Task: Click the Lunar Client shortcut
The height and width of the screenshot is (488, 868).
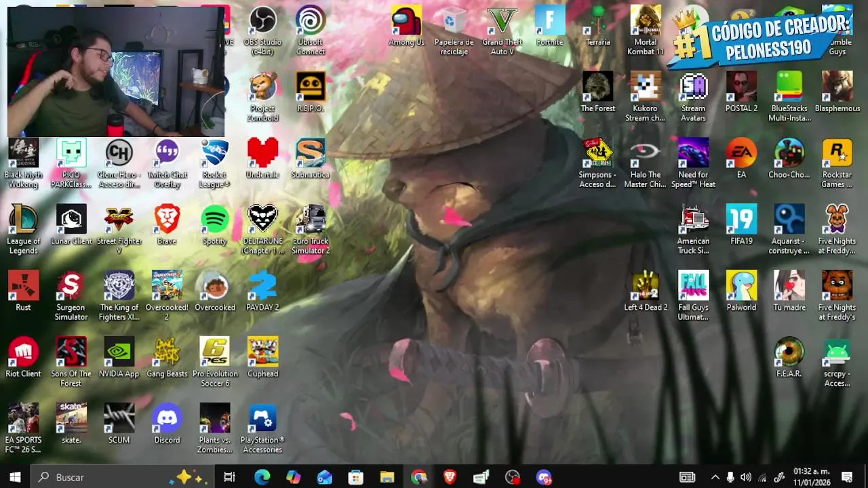Action: click(71, 225)
